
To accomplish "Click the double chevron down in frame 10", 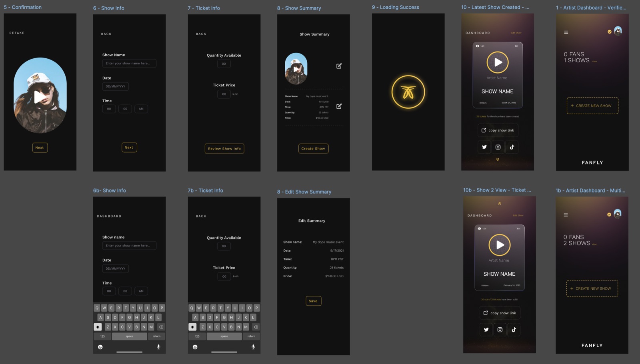I will pos(498,159).
